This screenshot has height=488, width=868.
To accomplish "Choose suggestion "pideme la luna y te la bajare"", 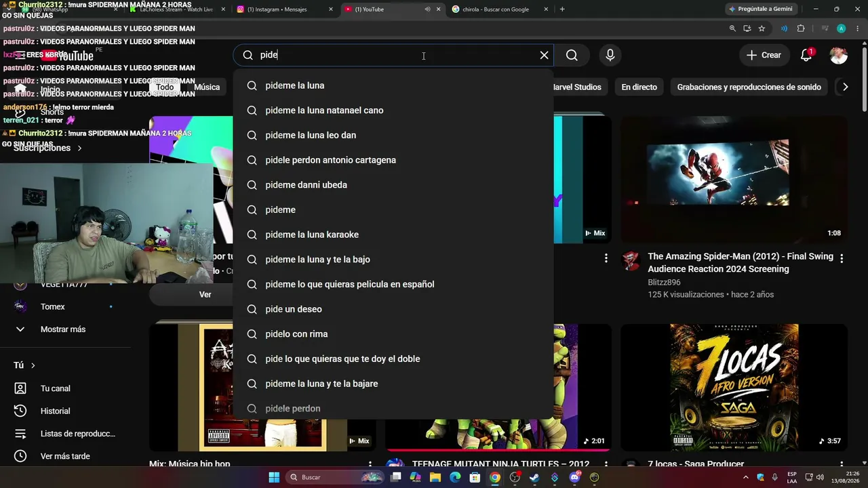I will click(x=393, y=384).
